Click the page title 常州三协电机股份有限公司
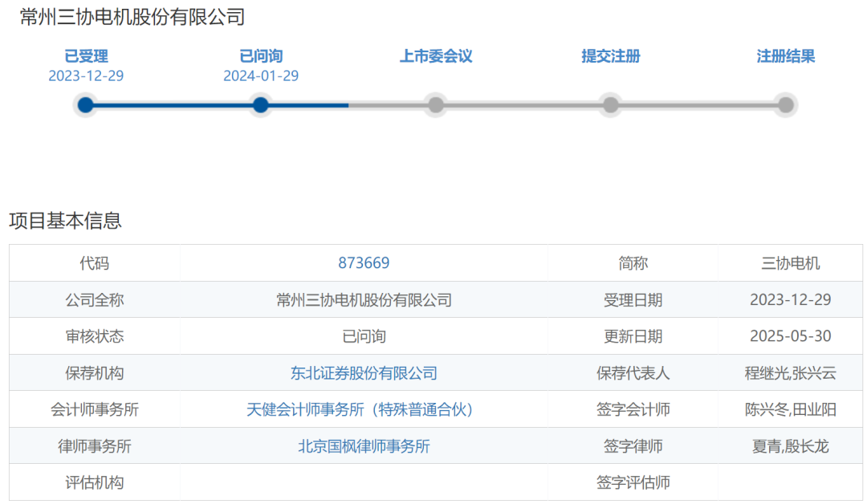867x504 pixels. (132, 17)
